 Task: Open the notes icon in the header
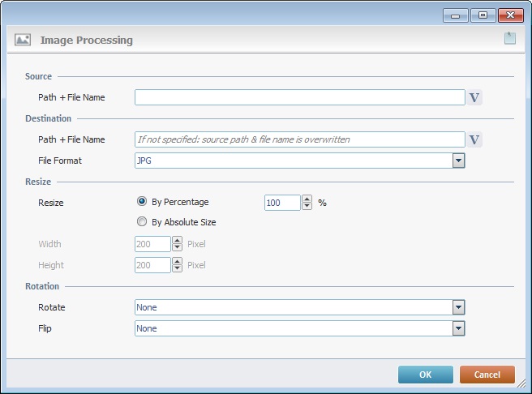tap(509, 38)
